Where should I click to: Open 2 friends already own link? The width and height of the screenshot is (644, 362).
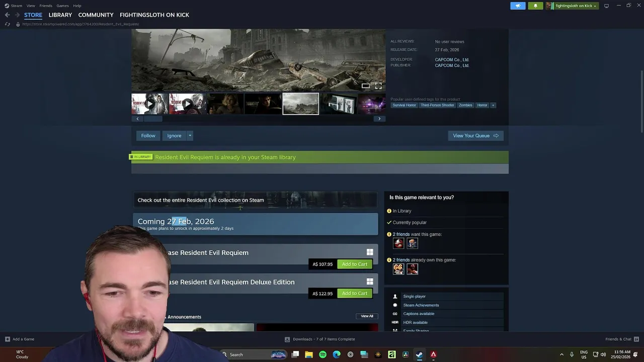tap(401, 260)
